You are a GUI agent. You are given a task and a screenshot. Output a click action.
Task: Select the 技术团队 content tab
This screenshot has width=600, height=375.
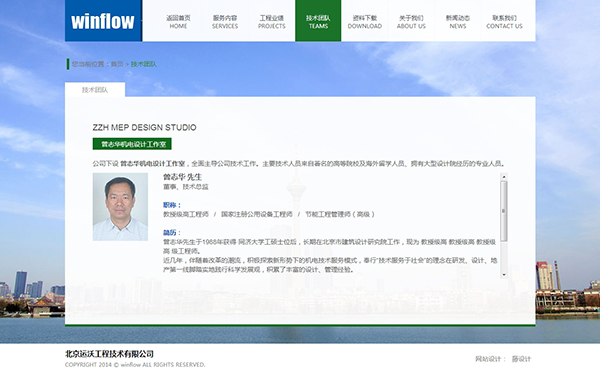[x=95, y=90]
